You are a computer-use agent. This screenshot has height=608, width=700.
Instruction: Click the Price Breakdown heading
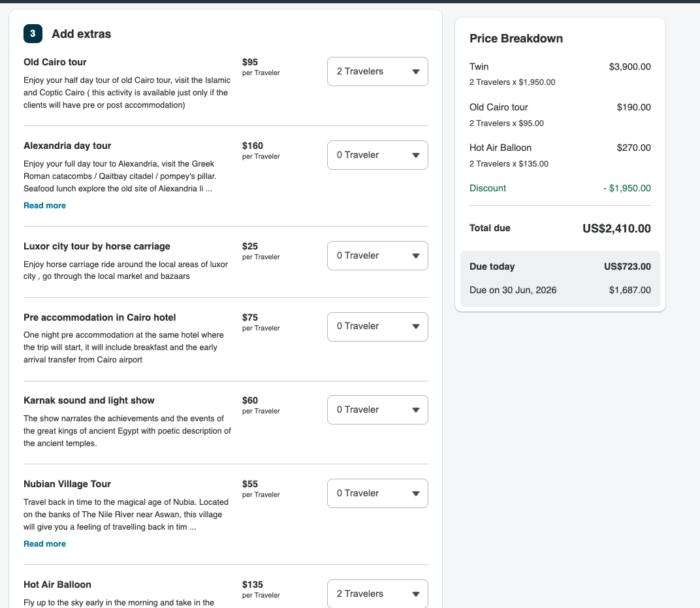(x=516, y=39)
